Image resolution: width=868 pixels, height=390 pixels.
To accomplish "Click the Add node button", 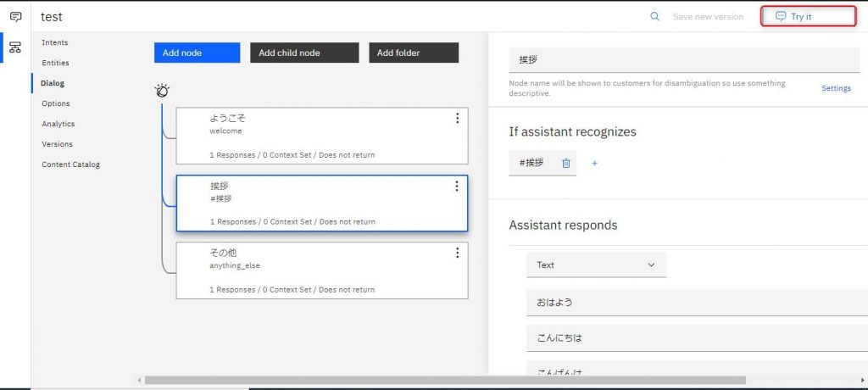I will coord(197,53).
